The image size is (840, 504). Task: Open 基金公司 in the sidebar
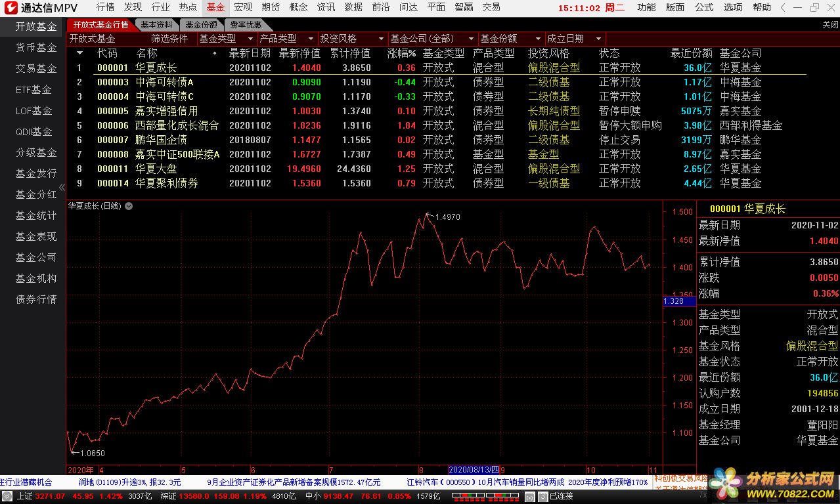point(36,258)
